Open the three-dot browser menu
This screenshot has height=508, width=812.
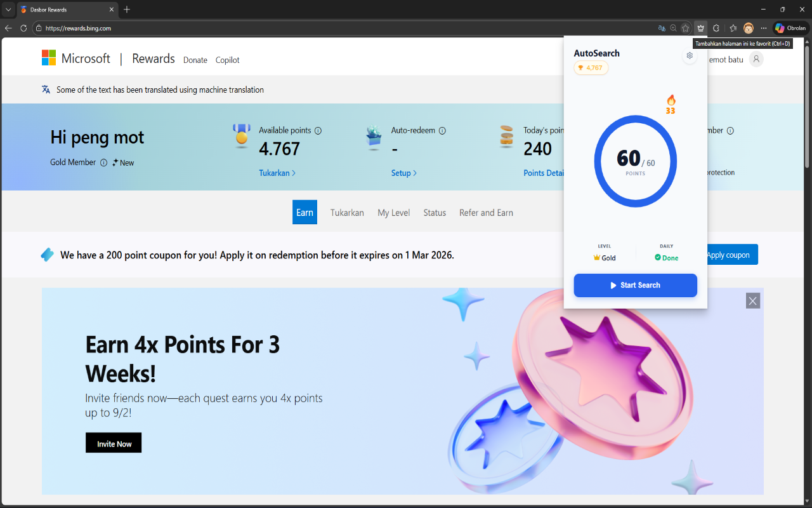764,28
